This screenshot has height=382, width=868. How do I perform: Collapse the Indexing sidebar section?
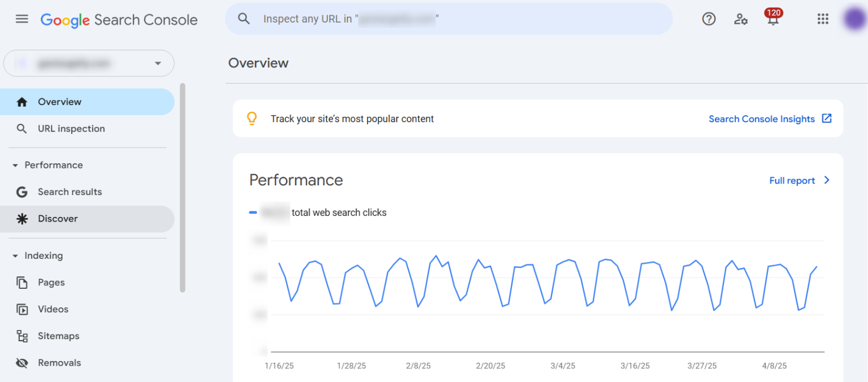point(15,255)
